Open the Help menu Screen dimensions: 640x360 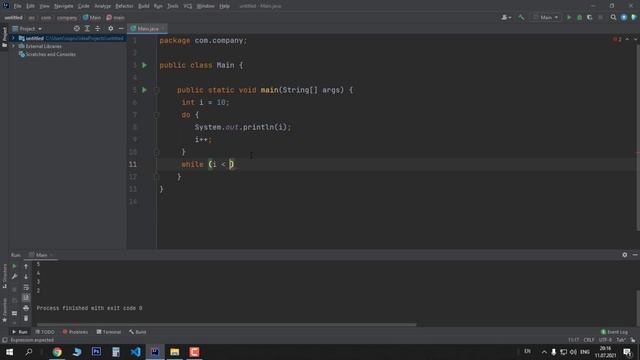(224, 6)
